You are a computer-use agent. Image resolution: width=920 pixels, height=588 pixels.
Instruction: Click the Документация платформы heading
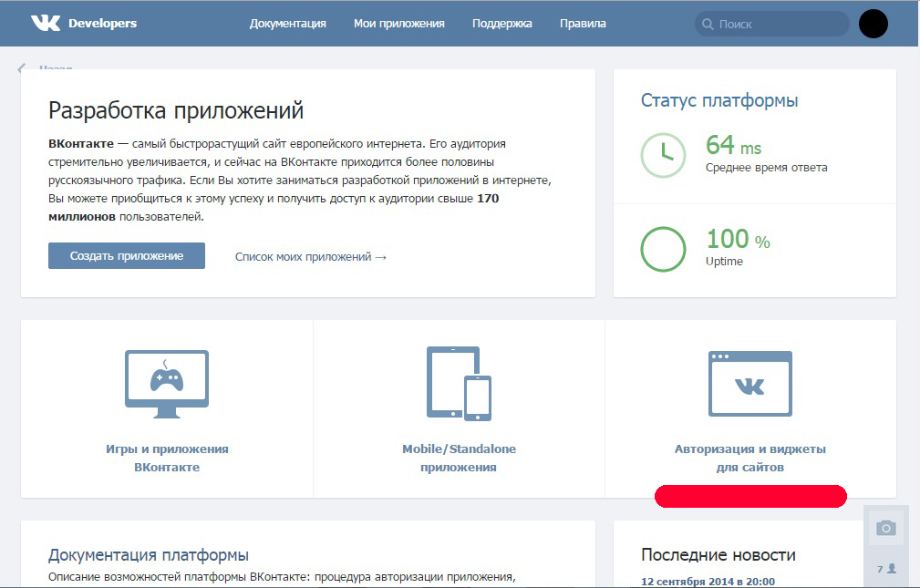[149, 554]
